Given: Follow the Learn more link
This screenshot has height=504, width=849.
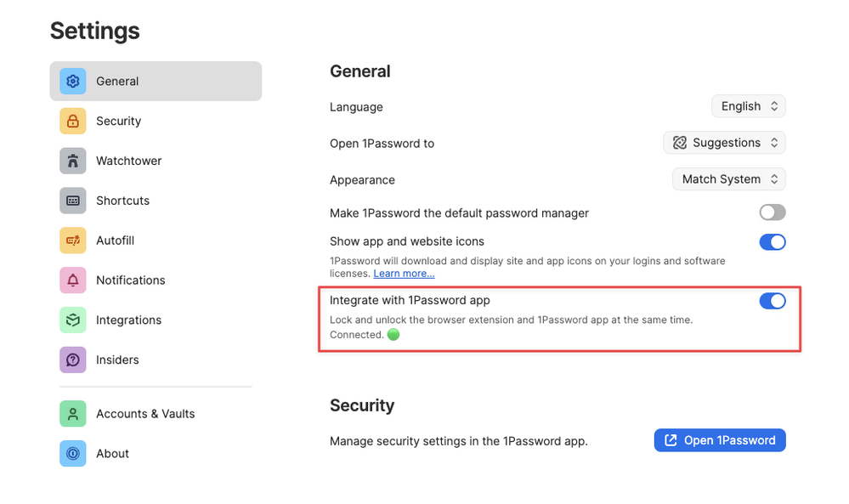Looking at the screenshot, I should click(404, 274).
